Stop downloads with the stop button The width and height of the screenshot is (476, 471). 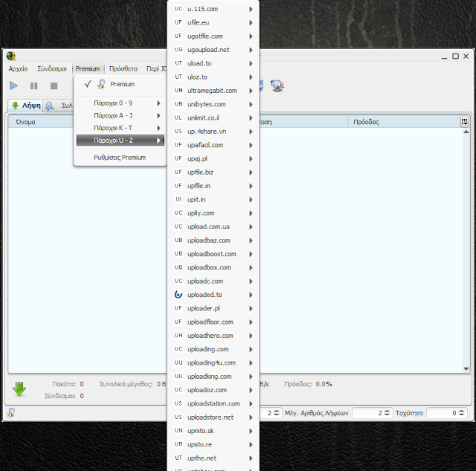tap(54, 86)
